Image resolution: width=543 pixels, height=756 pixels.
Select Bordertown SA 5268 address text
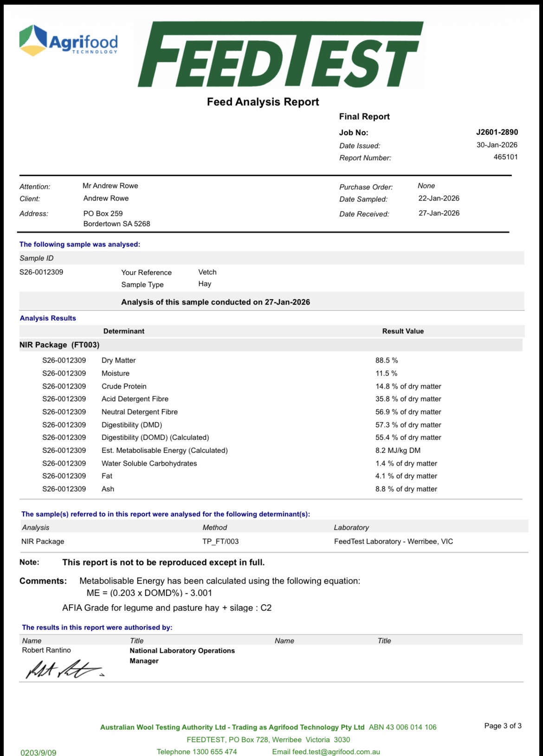click(x=116, y=224)
